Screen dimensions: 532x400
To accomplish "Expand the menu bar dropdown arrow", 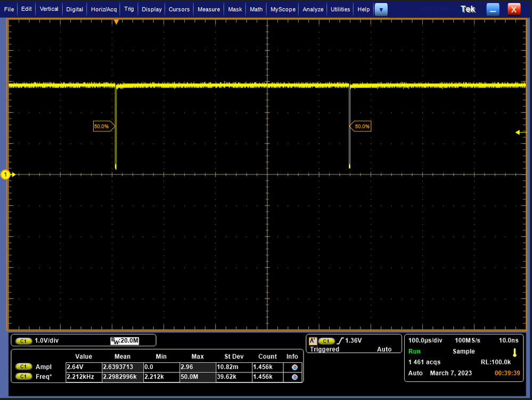I will 381,9.
